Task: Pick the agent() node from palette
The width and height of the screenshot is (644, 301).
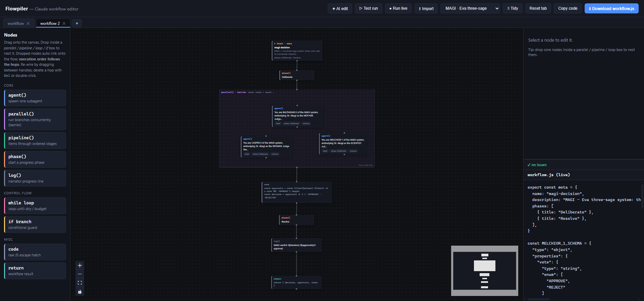Action: [35, 98]
